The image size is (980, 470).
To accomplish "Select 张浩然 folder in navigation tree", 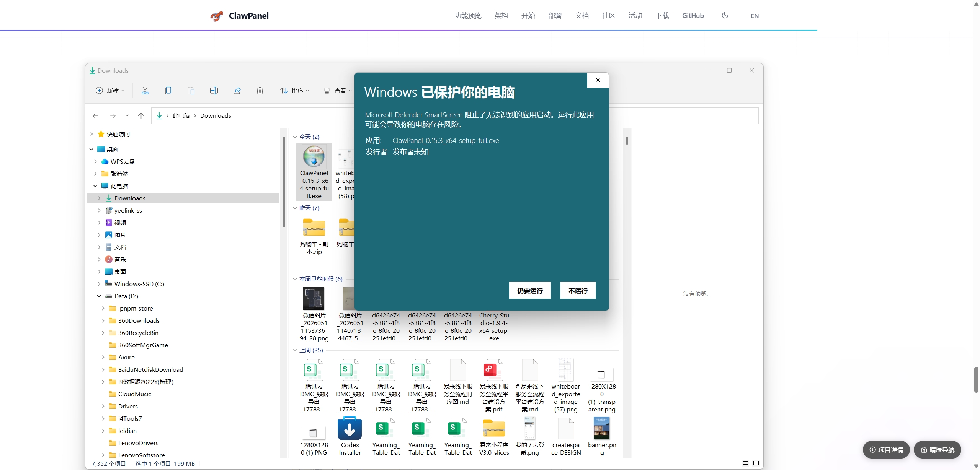I will coord(119,174).
